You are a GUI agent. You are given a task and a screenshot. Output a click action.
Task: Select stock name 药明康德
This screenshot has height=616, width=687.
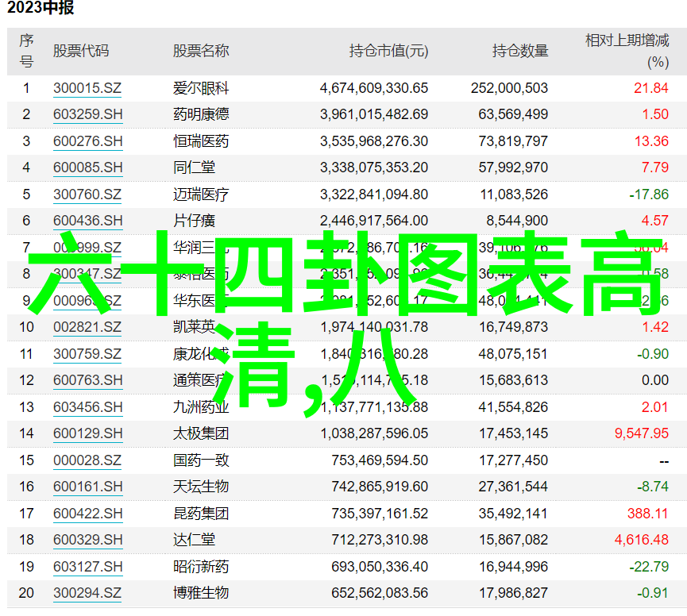point(201,114)
